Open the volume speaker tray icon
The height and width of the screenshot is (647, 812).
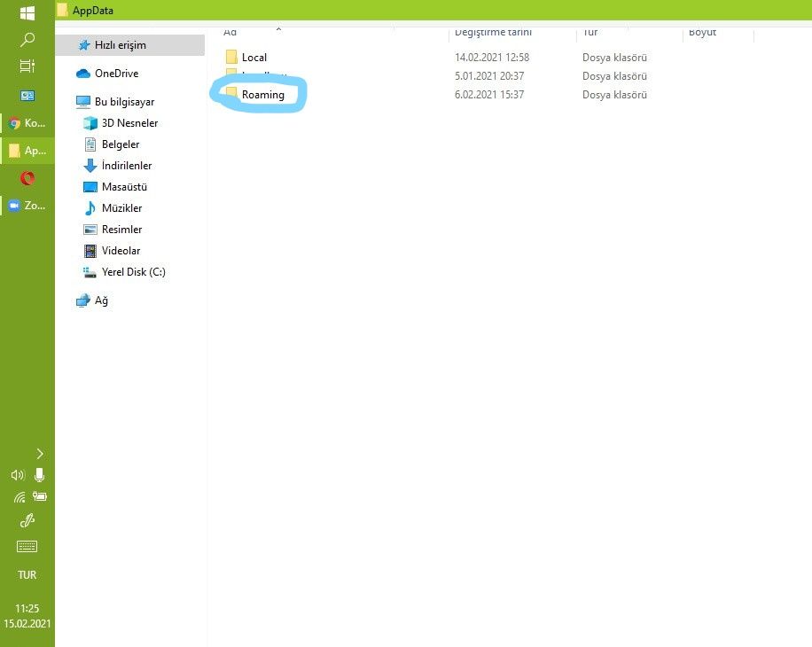(x=18, y=475)
